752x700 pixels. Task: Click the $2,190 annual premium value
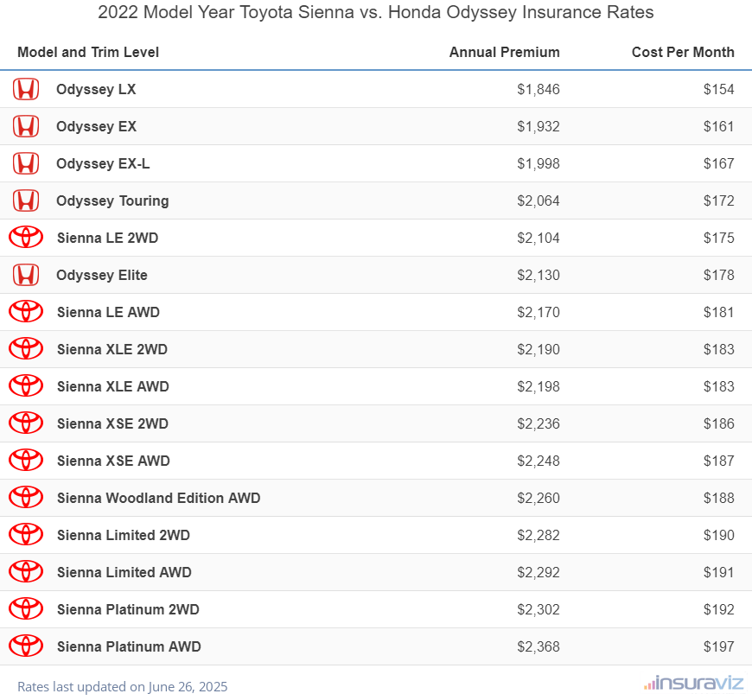(x=539, y=349)
